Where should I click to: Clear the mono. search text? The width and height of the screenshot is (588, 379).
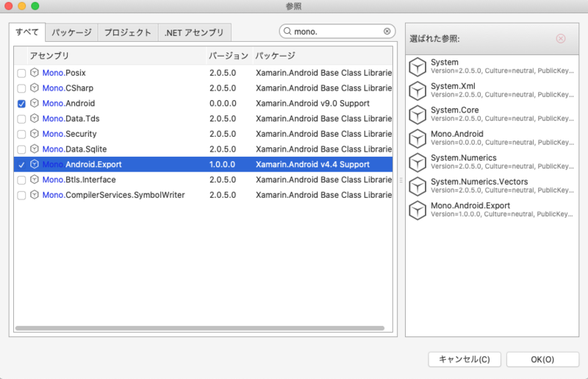(x=387, y=31)
